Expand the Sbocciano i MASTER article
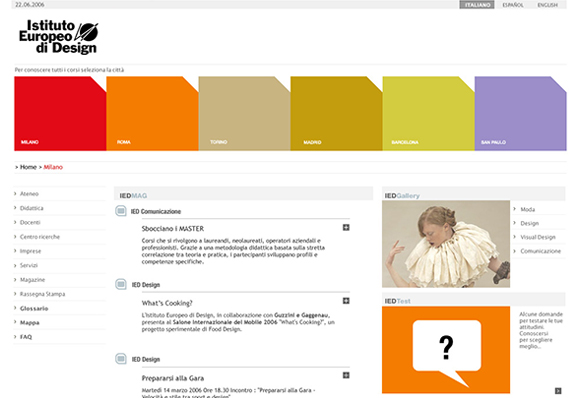Viewport: 580px width, 398px height. coord(346,227)
